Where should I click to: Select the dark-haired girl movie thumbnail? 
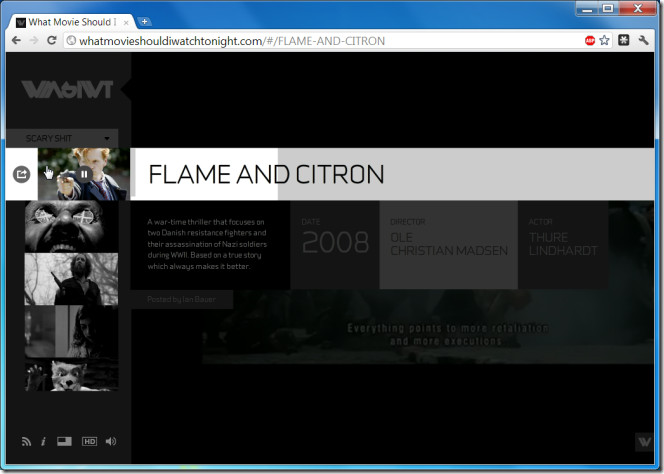(x=71, y=332)
